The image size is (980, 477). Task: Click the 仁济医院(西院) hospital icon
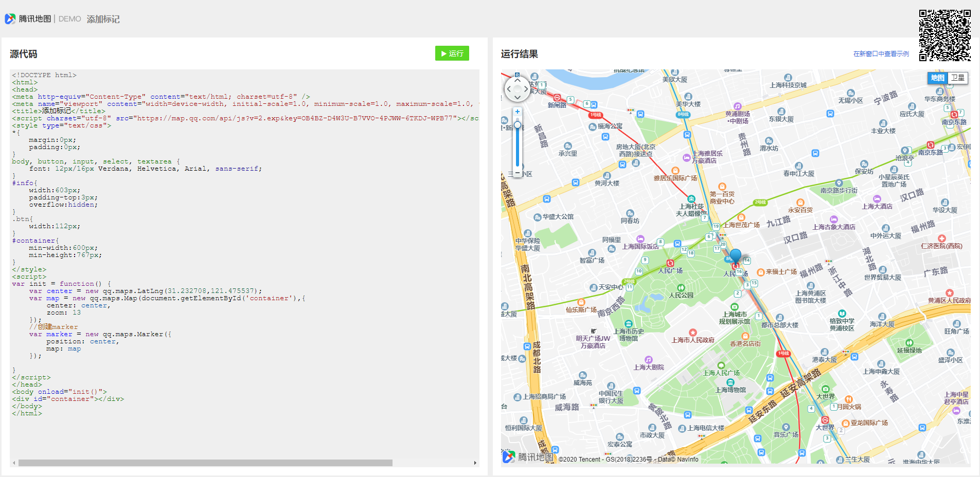pos(942,238)
